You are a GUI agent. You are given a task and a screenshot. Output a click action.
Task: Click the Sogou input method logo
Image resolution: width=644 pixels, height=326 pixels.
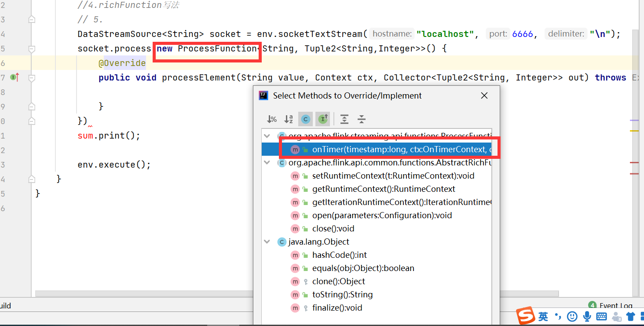click(526, 316)
